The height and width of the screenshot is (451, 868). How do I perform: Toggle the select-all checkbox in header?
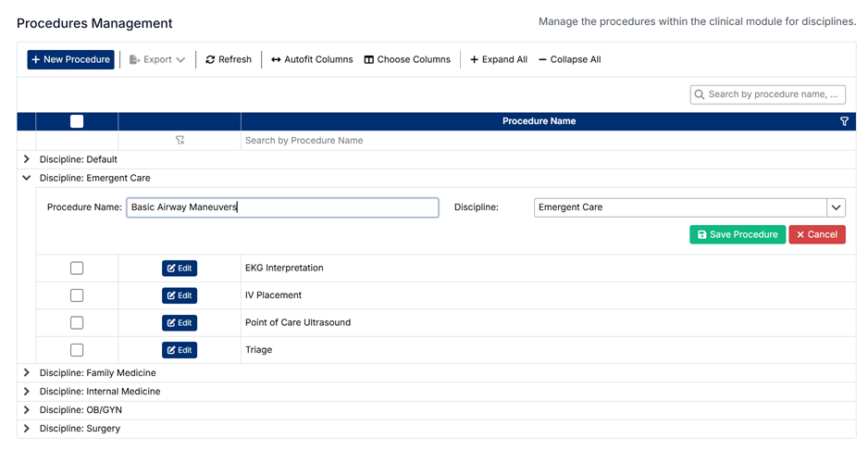pyautogui.click(x=77, y=121)
